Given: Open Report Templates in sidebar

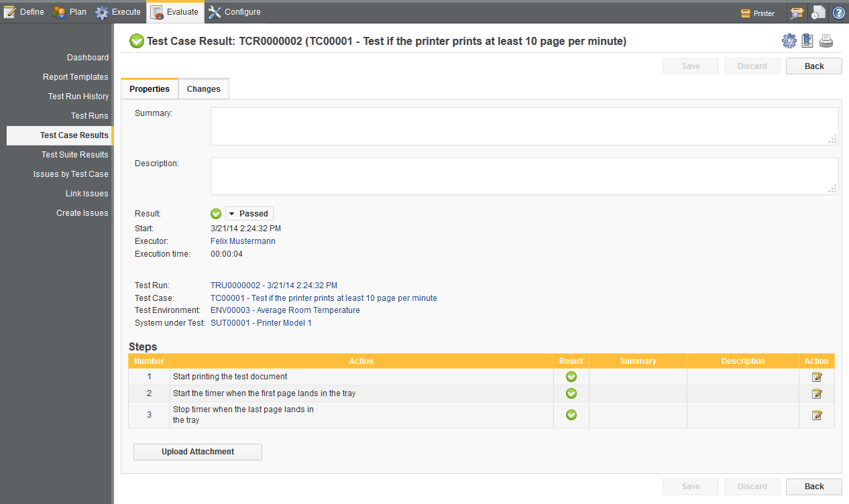Looking at the screenshot, I should pyautogui.click(x=76, y=77).
